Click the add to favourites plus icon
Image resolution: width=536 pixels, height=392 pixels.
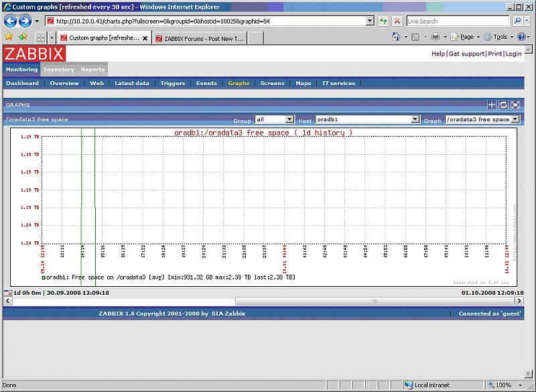coord(492,105)
